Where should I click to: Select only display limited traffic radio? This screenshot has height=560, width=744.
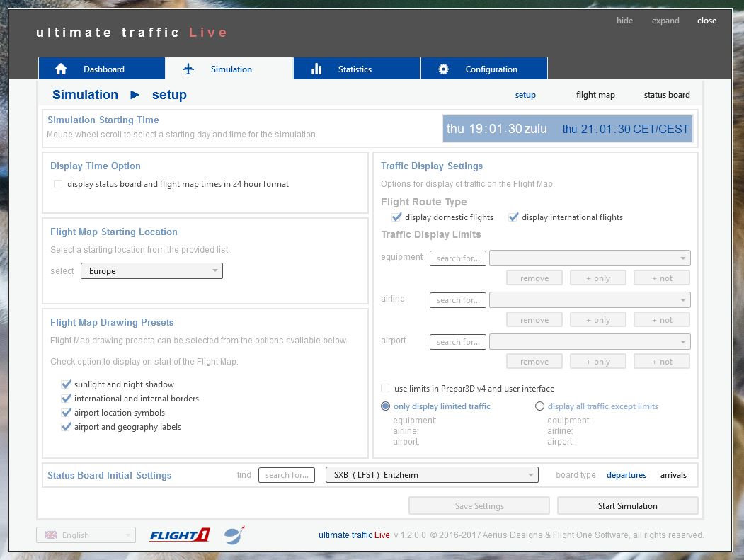tap(385, 406)
